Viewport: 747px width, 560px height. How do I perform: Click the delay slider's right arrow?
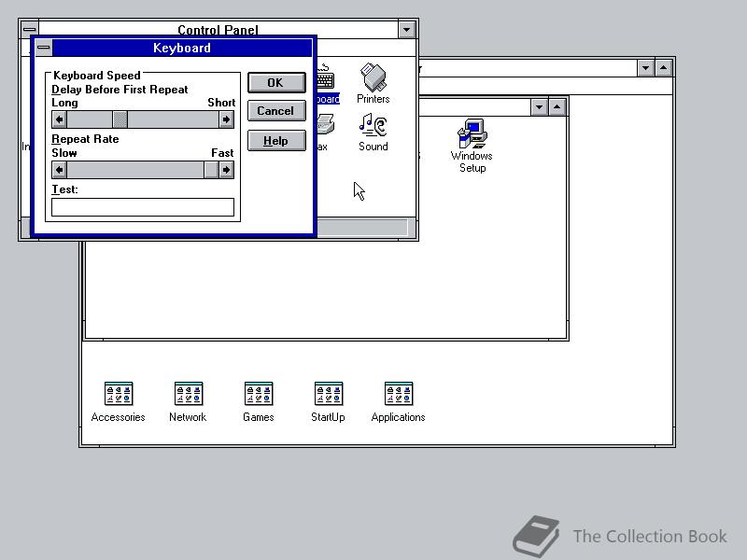point(226,119)
